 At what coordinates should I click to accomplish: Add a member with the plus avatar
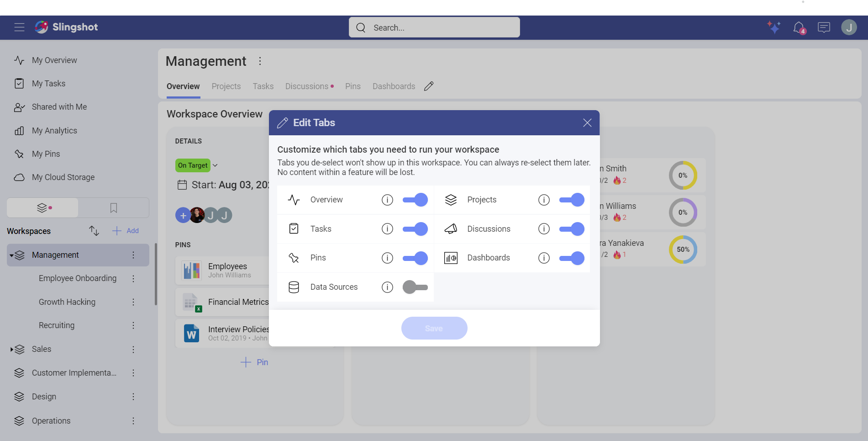click(183, 215)
